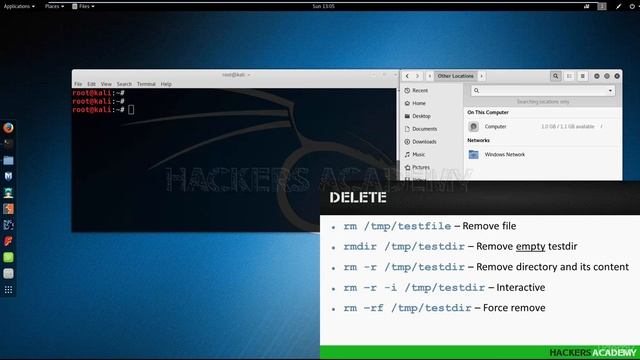The height and width of the screenshot is (360, 640).
Task: Open the power system menu in top bar
Action: tap(632, 6)
